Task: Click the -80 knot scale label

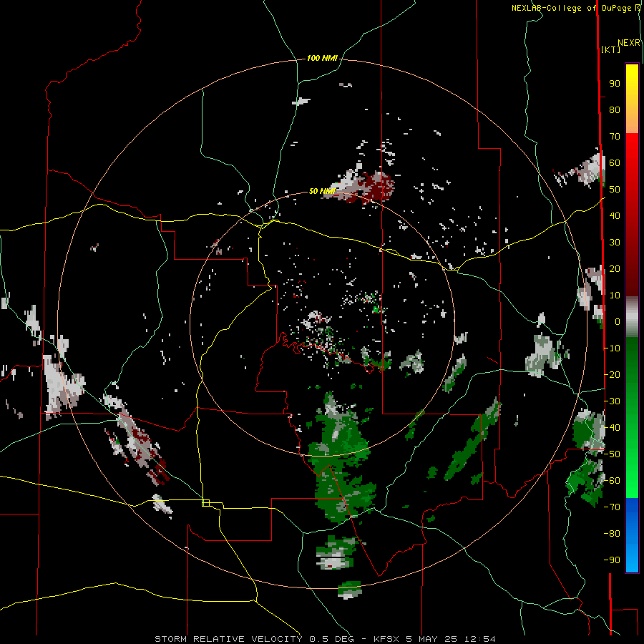Action: click(x=612, y=534)
